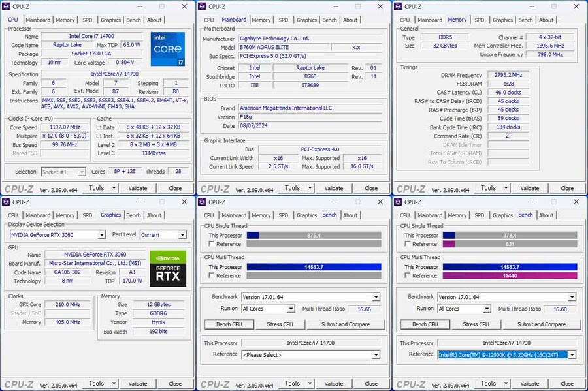The image size is (588, 391).
Task: Open the Run on All Cores dropdown
Action: (269, 308)
